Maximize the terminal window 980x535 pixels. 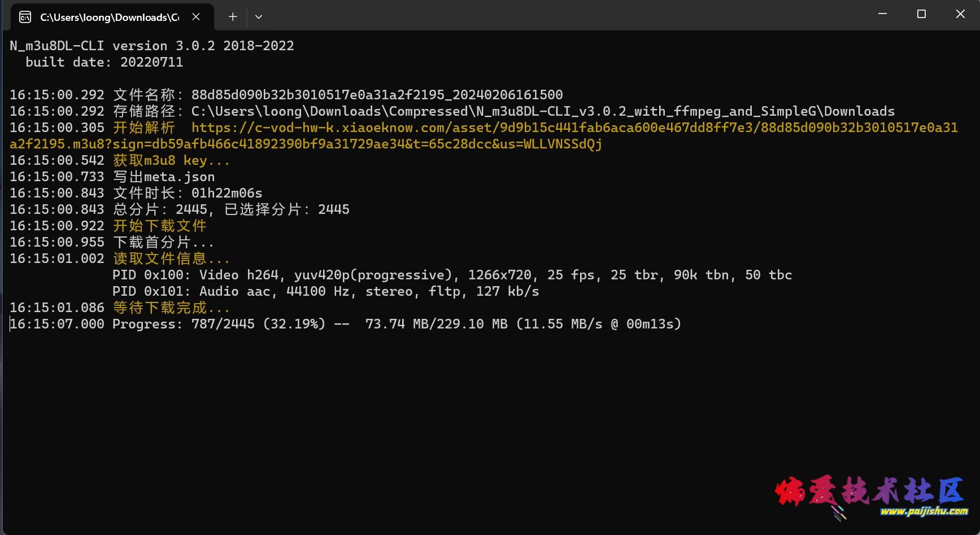(x=921, y=14)
